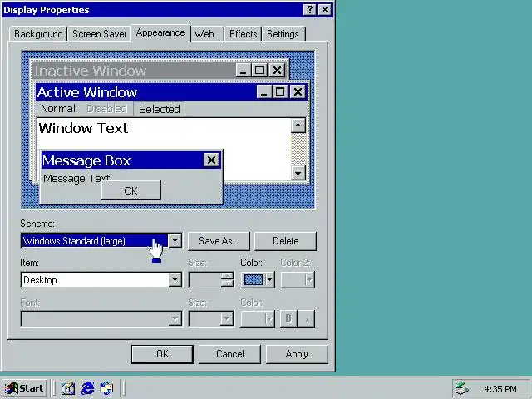Click the 4:35 PM taskbar clock
This screenshot has width=532, height=399.
point(500,389)
